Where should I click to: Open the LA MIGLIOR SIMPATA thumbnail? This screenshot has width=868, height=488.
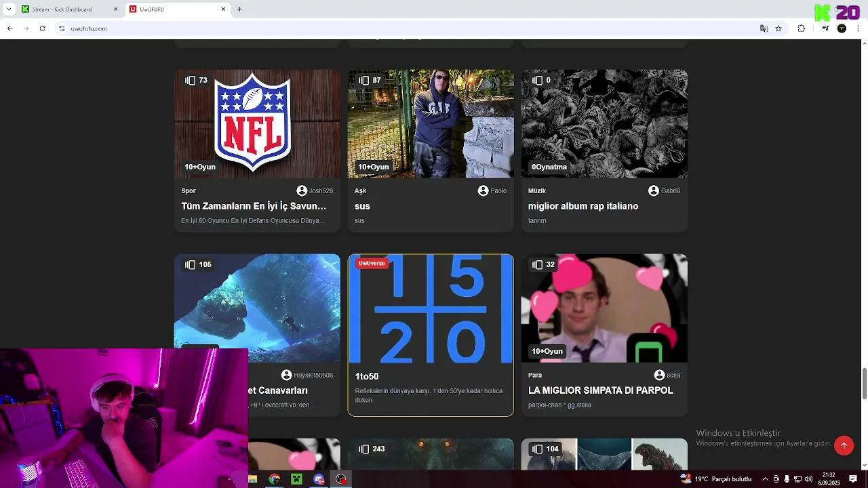tap(604, 308)
